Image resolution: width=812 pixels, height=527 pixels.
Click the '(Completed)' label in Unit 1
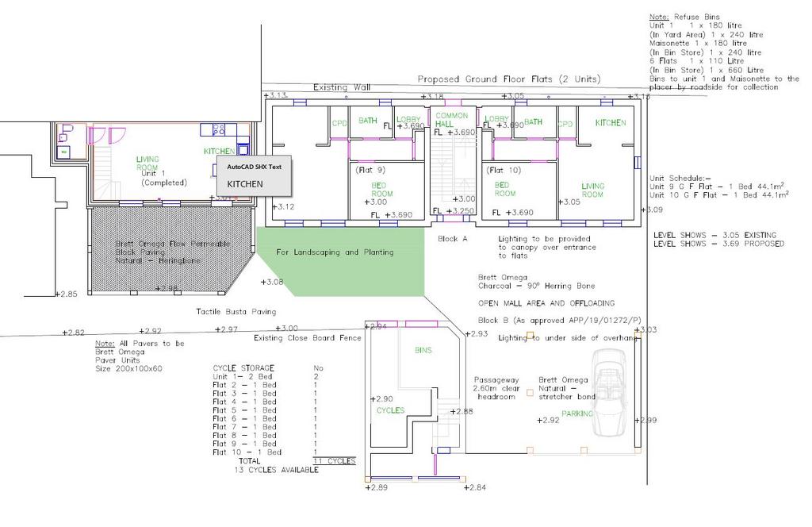pos(164,183)
